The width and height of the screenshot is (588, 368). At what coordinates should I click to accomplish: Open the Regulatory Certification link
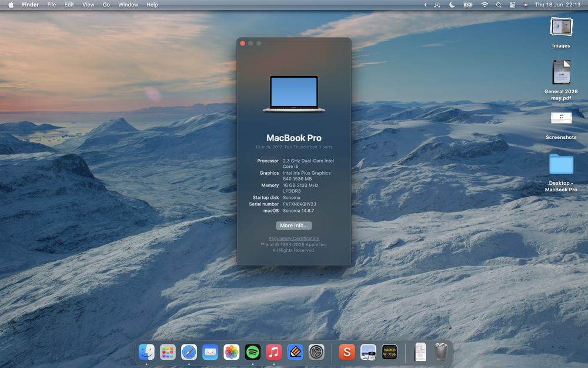[293, 238]
